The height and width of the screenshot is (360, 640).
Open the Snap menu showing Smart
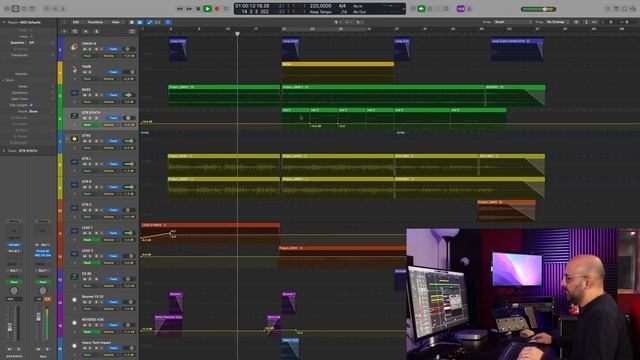coord(513,22)
